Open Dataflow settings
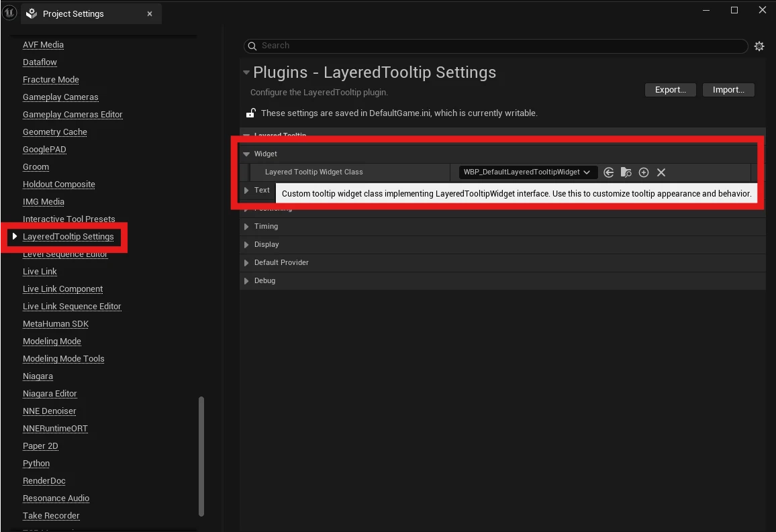Screen dimensions: 776x532 coord(40,62)
